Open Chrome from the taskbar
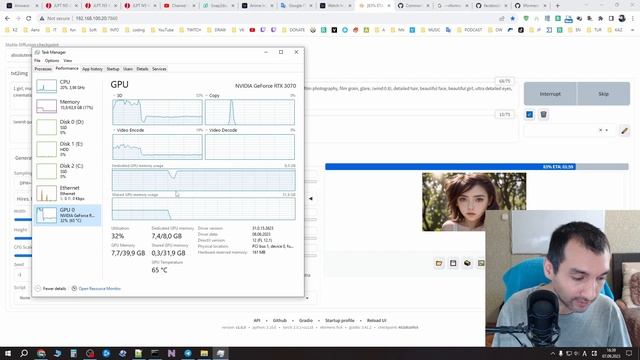Viewport: 640px width, 360px height. tap(41, 353)
